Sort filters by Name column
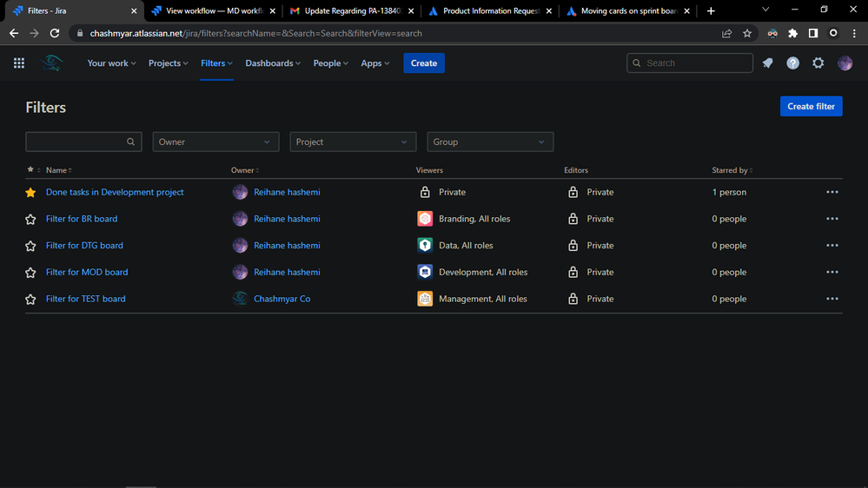 59,170
